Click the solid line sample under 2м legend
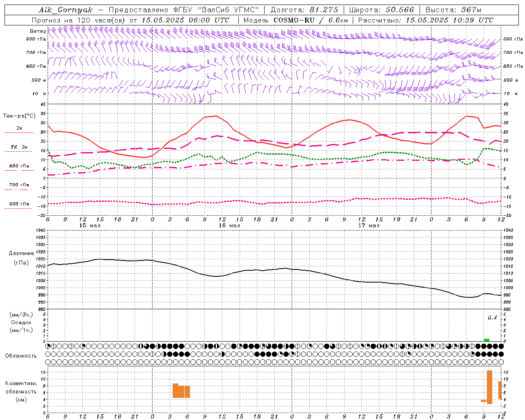This screenshot has height=420, width=525. (x=19, y=133)
